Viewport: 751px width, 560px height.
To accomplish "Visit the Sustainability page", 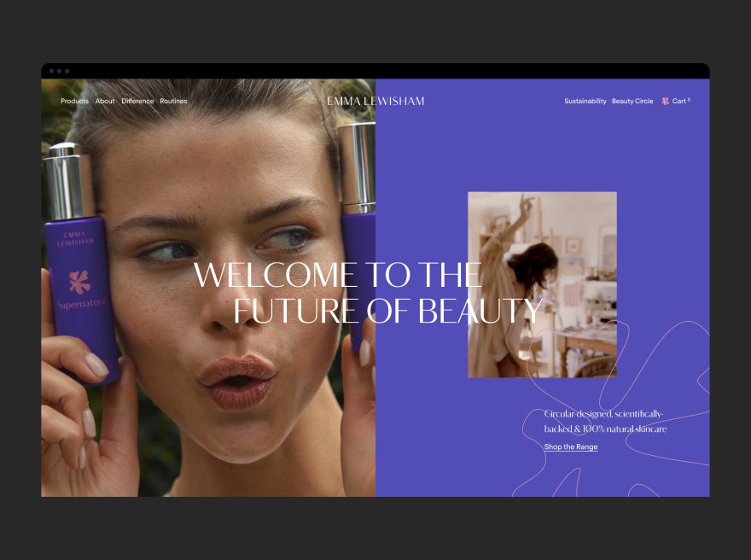I will tap(585, 101).
